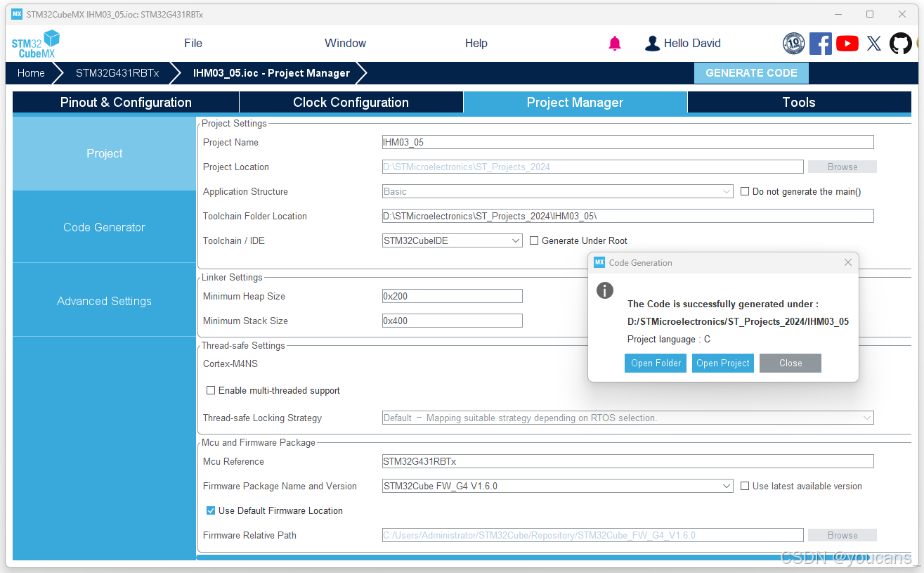This screenshot has width=924, height=573.
Task: Go to STM32G431RBTx breadcrumb
Action: 117,73
